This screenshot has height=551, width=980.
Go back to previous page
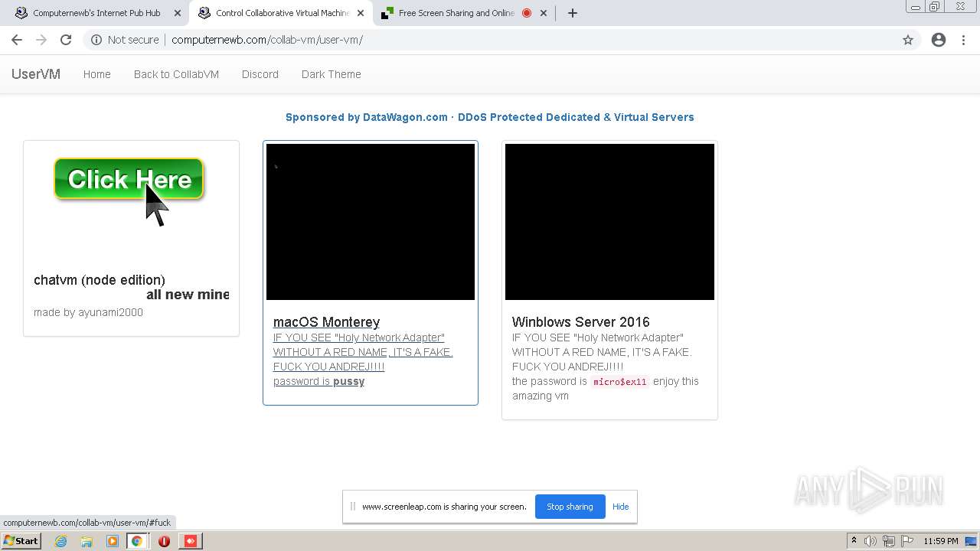pyautogui.click(x=17, y=40)
